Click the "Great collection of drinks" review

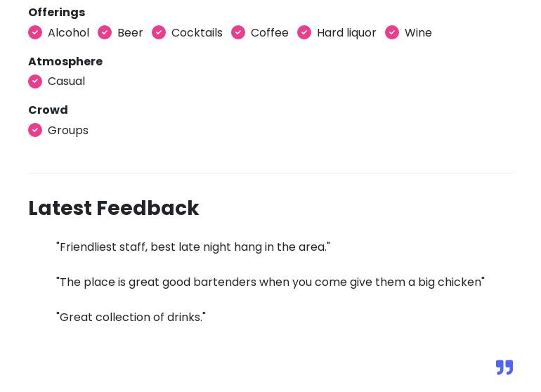[x=131, y=318]
